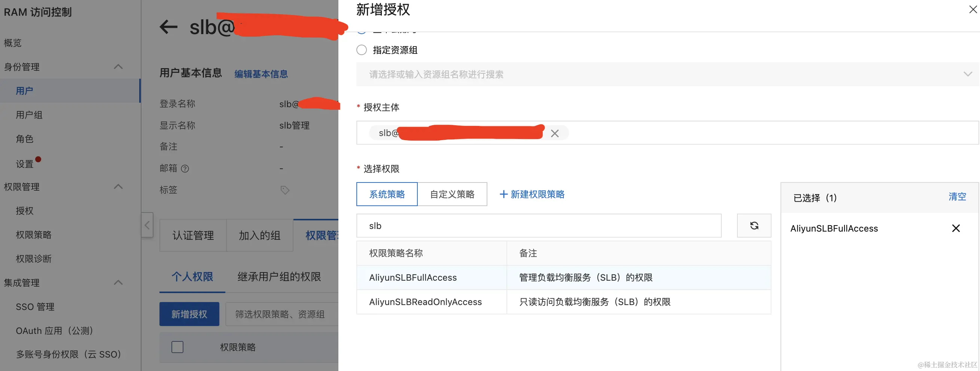Click 编辑基本信息 link
Viewport: 980px width, 371px height.
(x=261, y=74)
